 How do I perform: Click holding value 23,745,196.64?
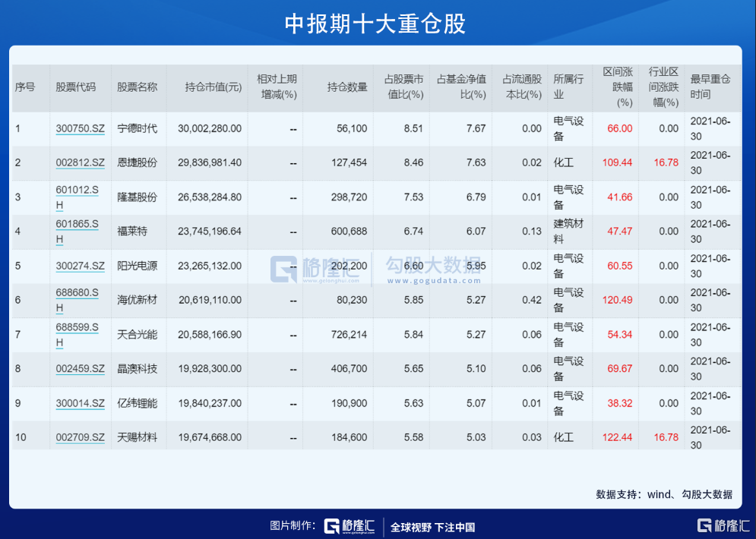point(210,232)
